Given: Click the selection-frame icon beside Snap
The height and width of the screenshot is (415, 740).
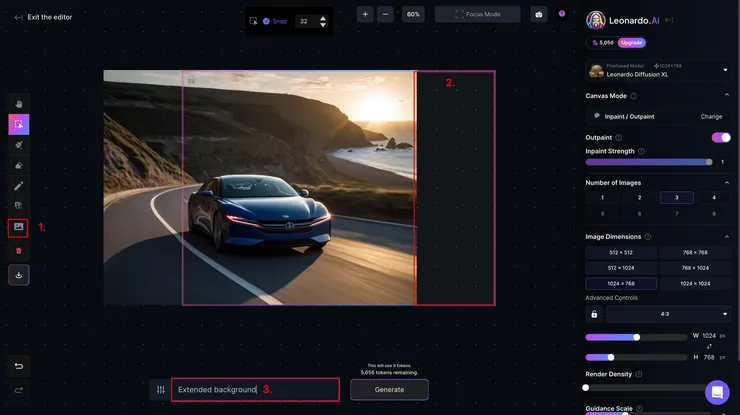Looking at the screenshot, I should (x=253, y=21).
